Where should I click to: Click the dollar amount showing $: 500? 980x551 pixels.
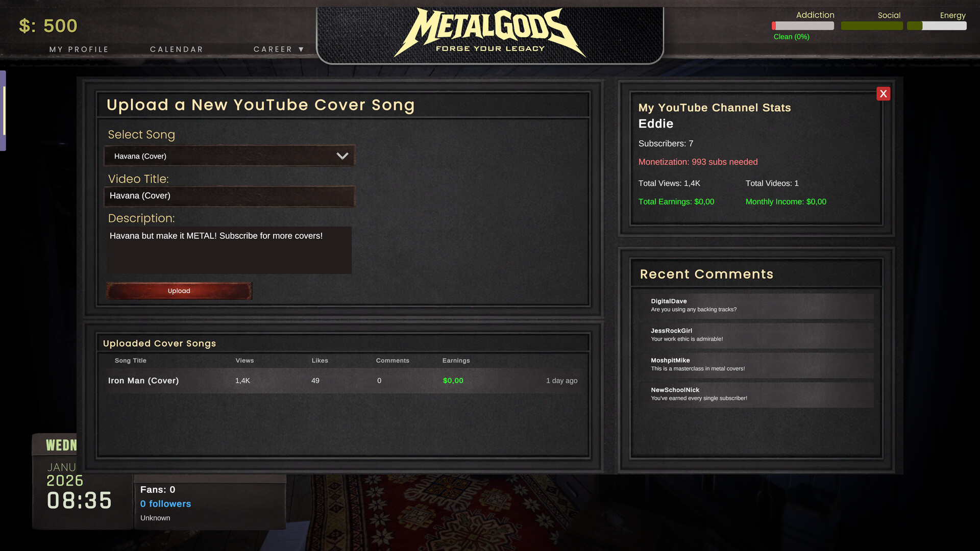pyautogui.click(x=48, y=26)
